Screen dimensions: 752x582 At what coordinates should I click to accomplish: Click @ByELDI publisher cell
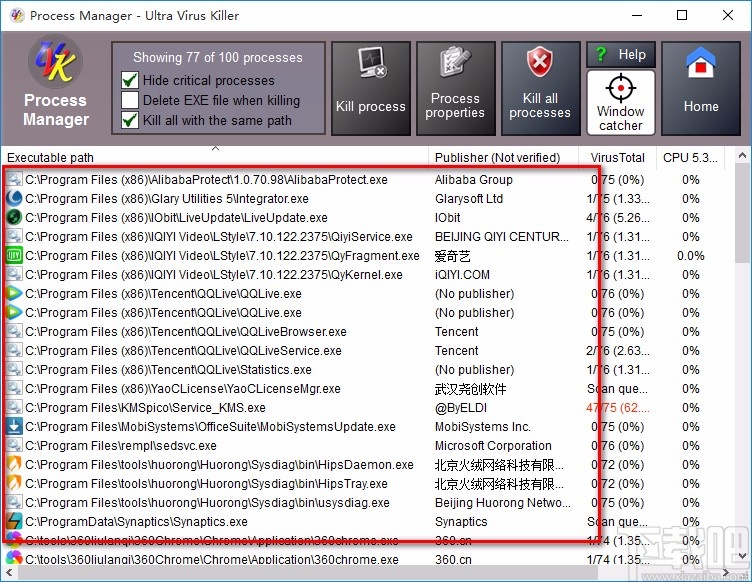pos(460,408)
